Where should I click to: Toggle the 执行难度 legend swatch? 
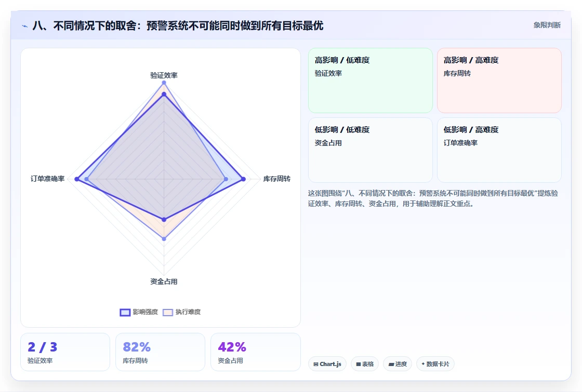(x=168, y=312)
